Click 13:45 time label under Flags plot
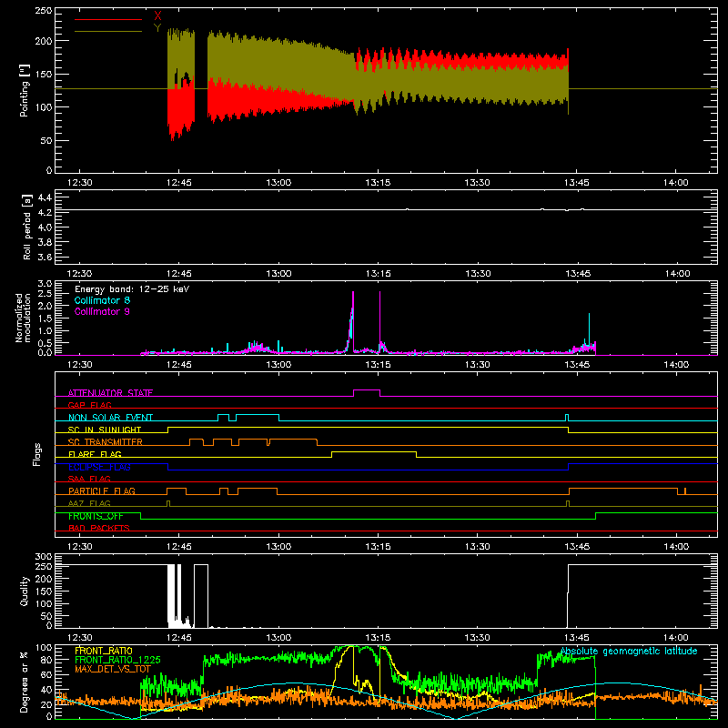The image size is (728, 728). (577, 547)
